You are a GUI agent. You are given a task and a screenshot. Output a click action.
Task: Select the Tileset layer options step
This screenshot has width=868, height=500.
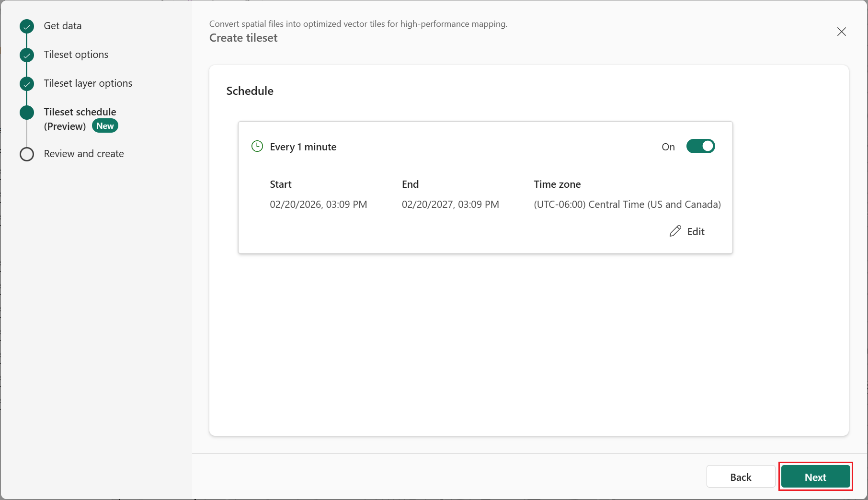[88, 83]
